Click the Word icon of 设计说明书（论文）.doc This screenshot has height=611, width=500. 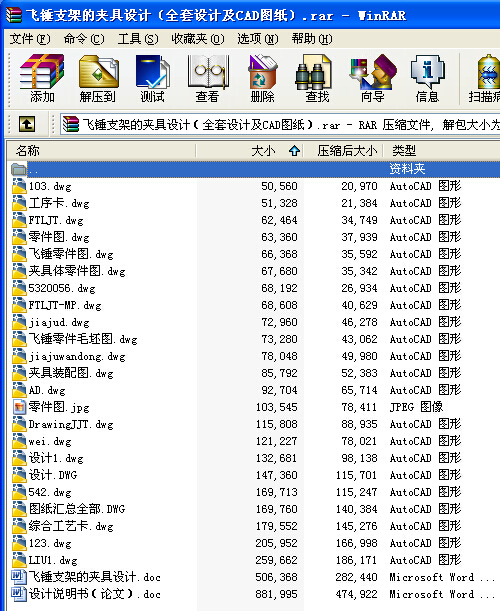click(x=18, y=594)
